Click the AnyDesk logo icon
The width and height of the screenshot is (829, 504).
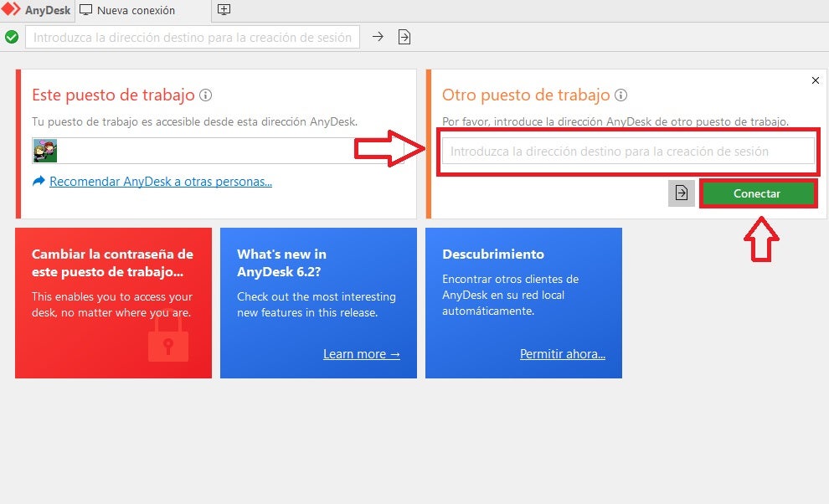(11, 9)
